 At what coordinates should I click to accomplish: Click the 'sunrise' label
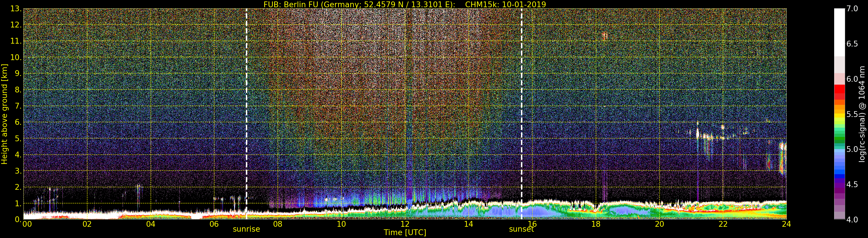[246, 229]
